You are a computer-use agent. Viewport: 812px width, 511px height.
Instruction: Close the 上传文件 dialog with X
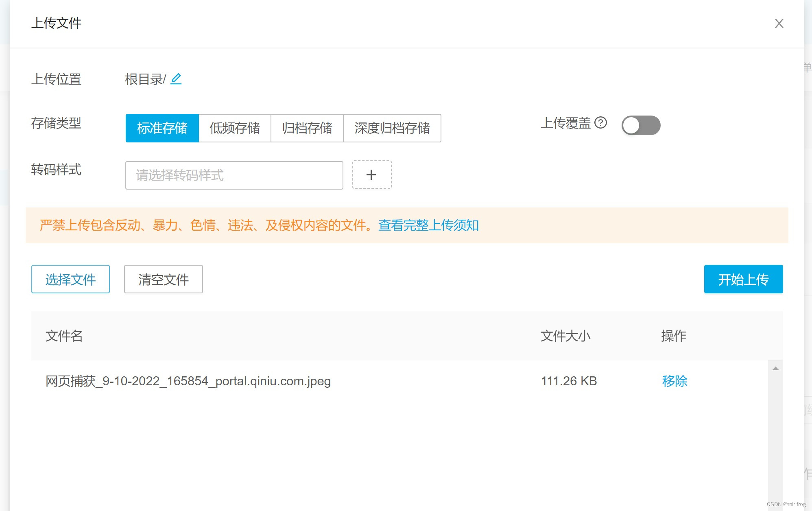(x=779, y=24)
